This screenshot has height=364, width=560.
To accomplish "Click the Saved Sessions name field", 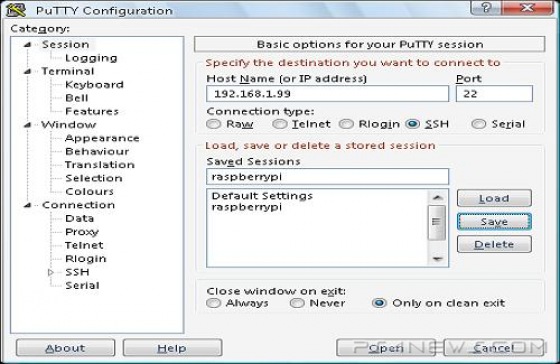I will pos(328,176).
